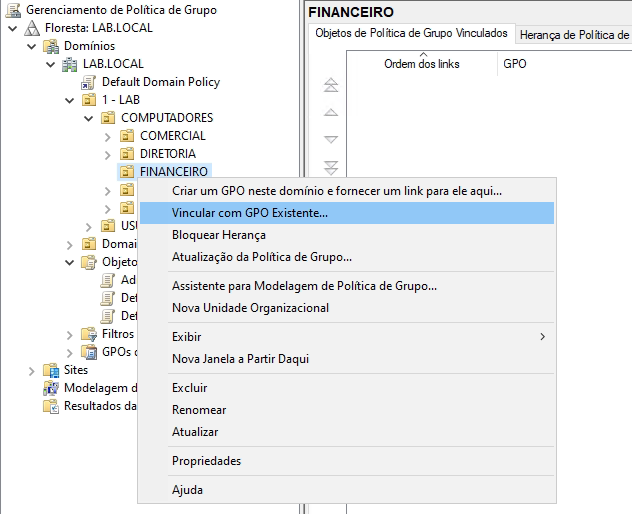
Task: Click the GPO column header
Action: coord(515,64)
